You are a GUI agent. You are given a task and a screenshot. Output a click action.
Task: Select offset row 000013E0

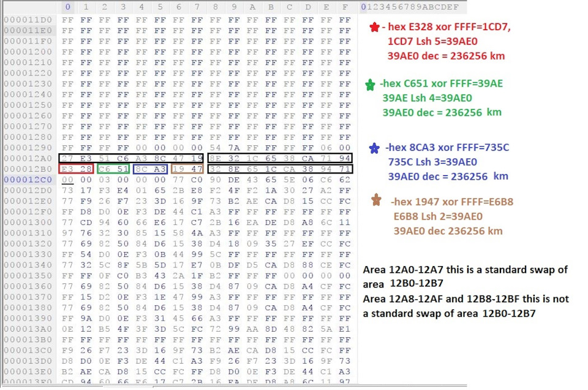point(28,371)
